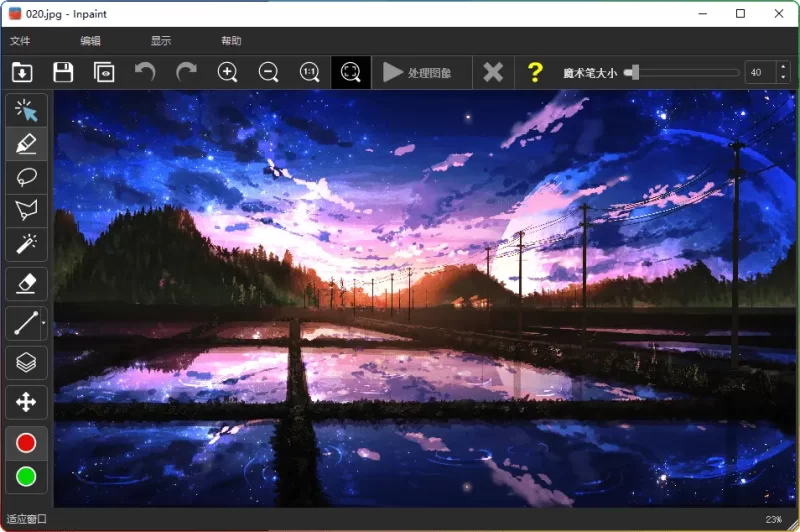Viewport: 800px width, 532px height.
Task: Choose the red mask color
Action: [x=26, y=443]
